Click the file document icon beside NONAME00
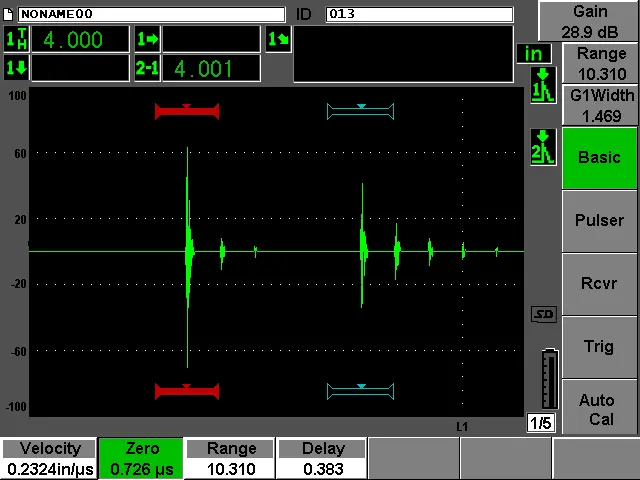Image resolution: width=640 pixels, height=480 pixels. point(11,14)
